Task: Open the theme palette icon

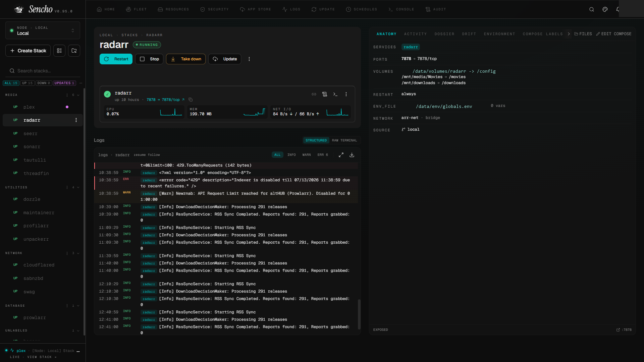Action: 605,9
